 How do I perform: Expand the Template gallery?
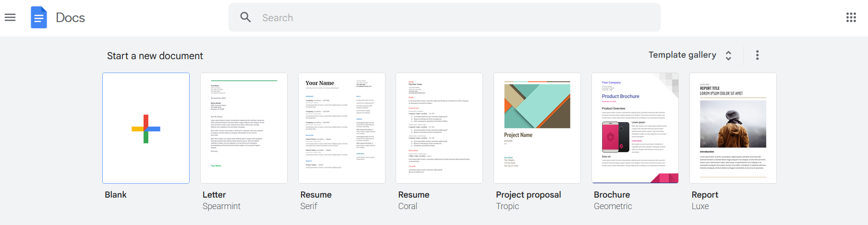coord(682,55)
